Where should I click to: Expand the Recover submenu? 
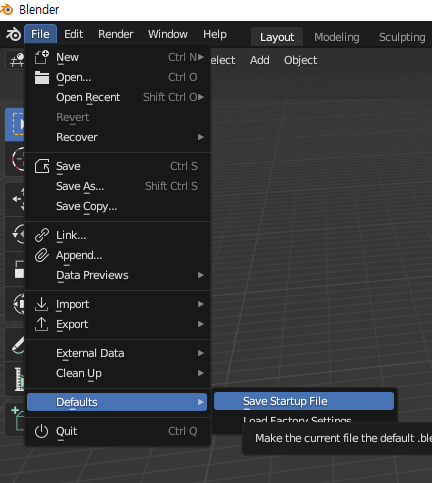201,137
